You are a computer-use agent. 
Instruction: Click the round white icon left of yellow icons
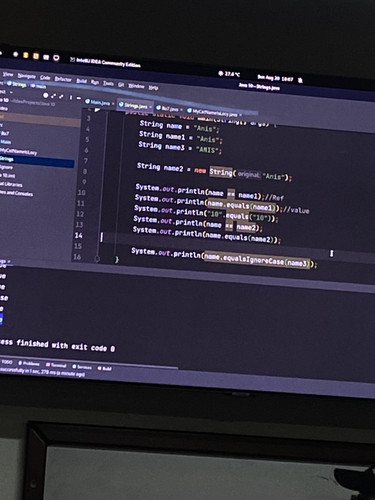point(15,54)
